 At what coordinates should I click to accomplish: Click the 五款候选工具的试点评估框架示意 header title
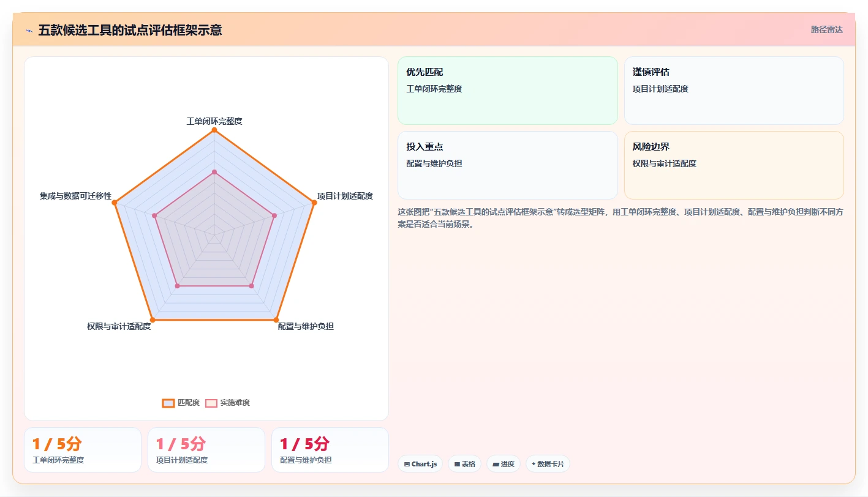(x=130, y=30)
